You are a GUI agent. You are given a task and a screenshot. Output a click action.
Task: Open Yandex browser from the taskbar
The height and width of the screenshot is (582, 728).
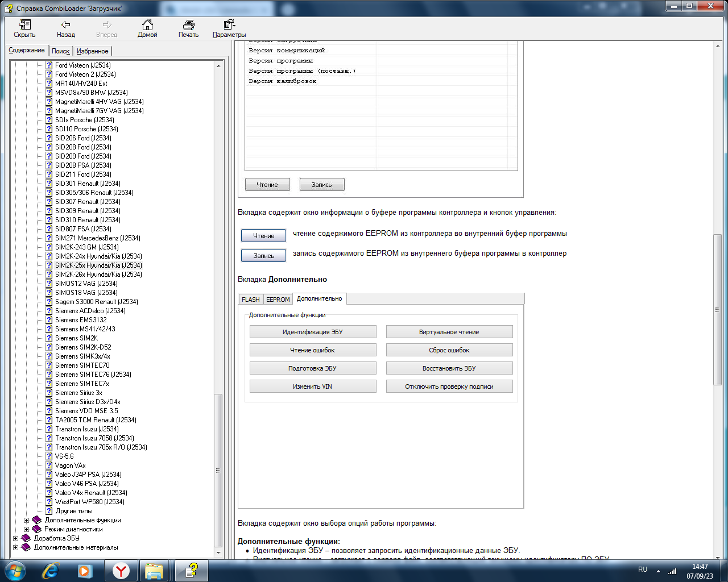coord(121,570)
